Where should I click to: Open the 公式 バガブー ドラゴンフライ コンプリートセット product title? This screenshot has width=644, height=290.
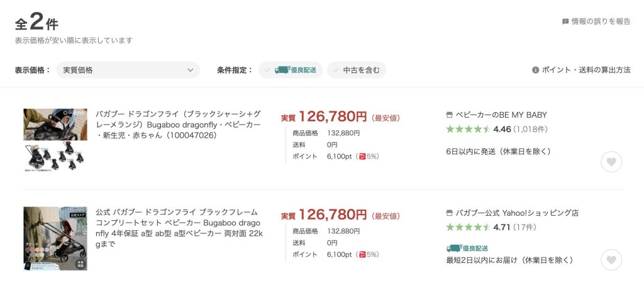click(x=179, y=228)
